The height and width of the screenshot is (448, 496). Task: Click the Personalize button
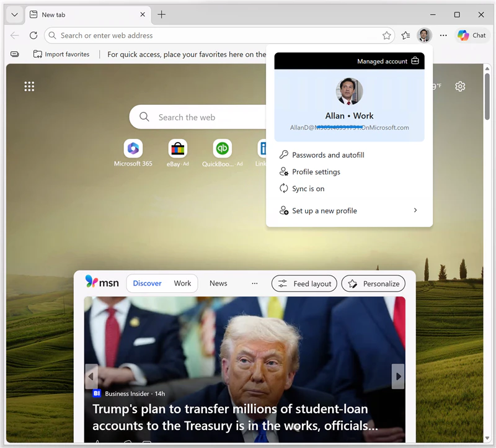tap(373, 284)
